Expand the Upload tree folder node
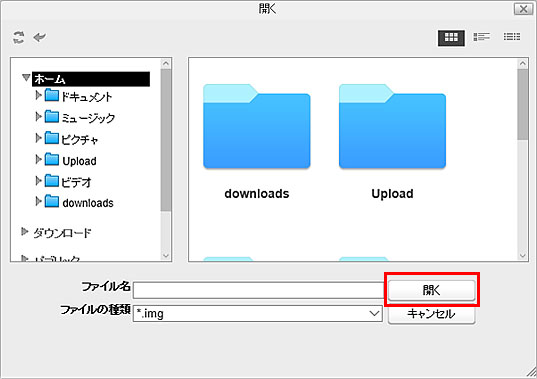This screenshot has width=537, height=379. tap(38, 159)
